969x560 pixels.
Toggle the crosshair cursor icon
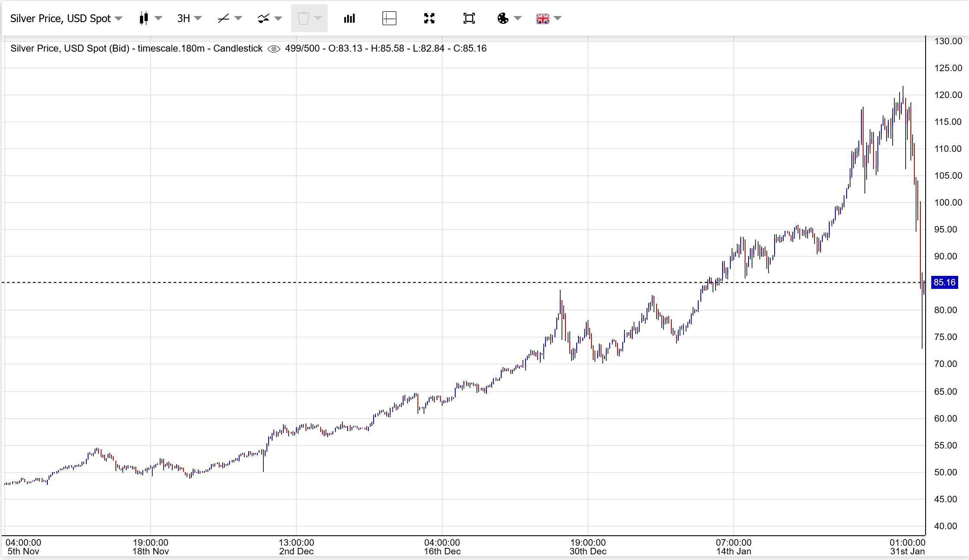click(x=389, y=19)
